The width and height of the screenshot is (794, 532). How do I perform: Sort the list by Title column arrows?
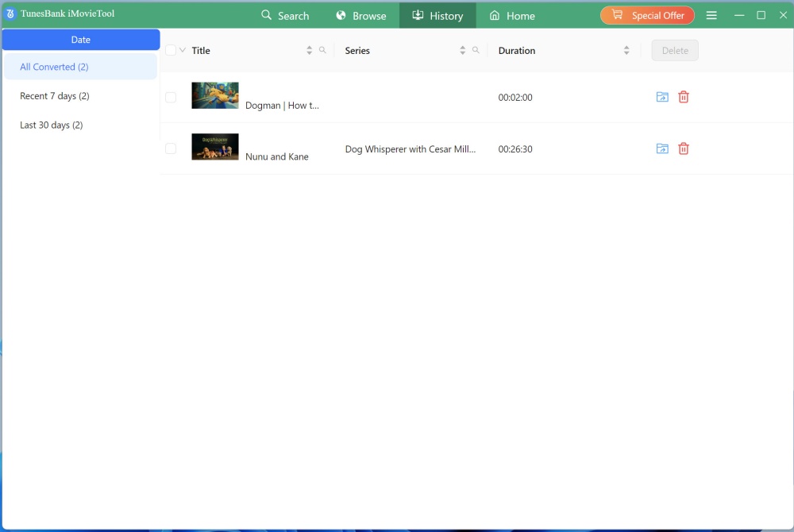pyautogui.click(x=310, y=50)
